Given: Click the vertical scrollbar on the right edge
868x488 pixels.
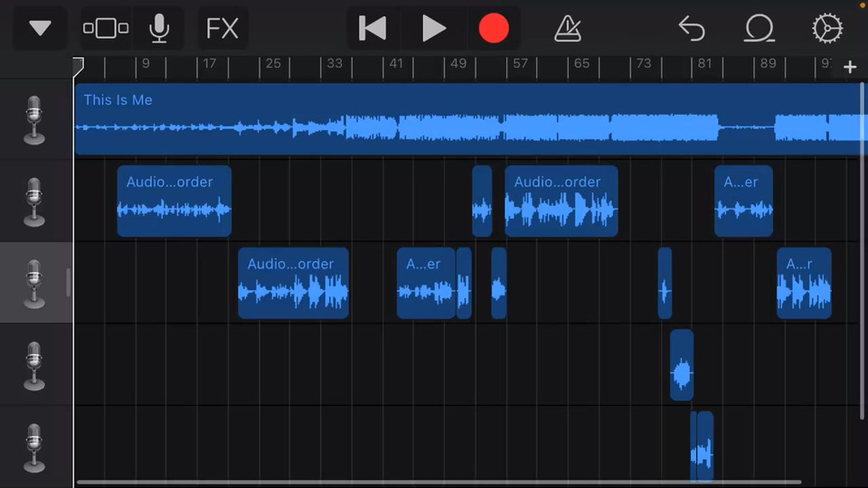Looking at the screenshot, I should [x=862, y=250].
